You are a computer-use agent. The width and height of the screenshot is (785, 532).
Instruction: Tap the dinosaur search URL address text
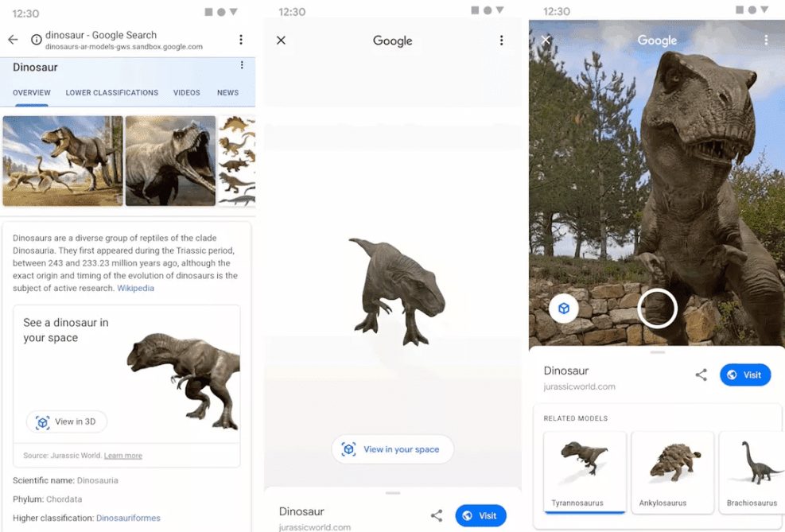coord(123,47)
